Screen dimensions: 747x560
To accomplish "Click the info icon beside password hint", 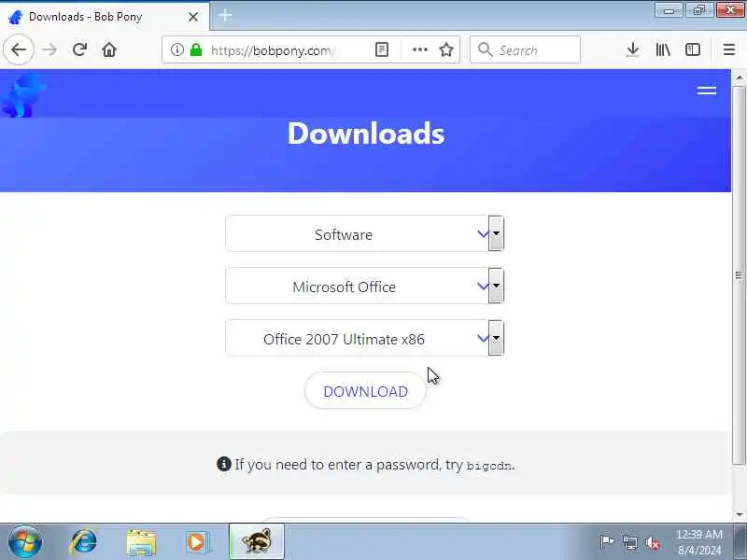I will (x=223, y=464).
